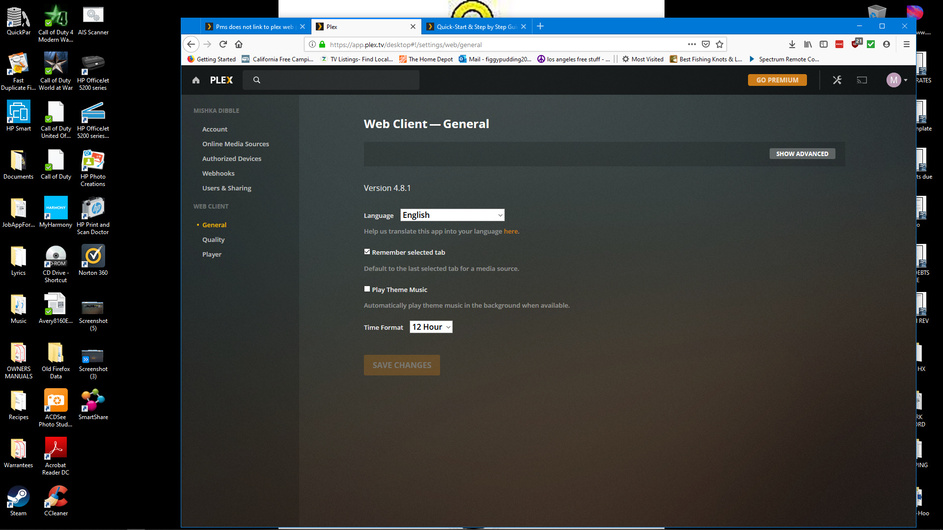Open Account settings in sidebar

pos(215,129)
